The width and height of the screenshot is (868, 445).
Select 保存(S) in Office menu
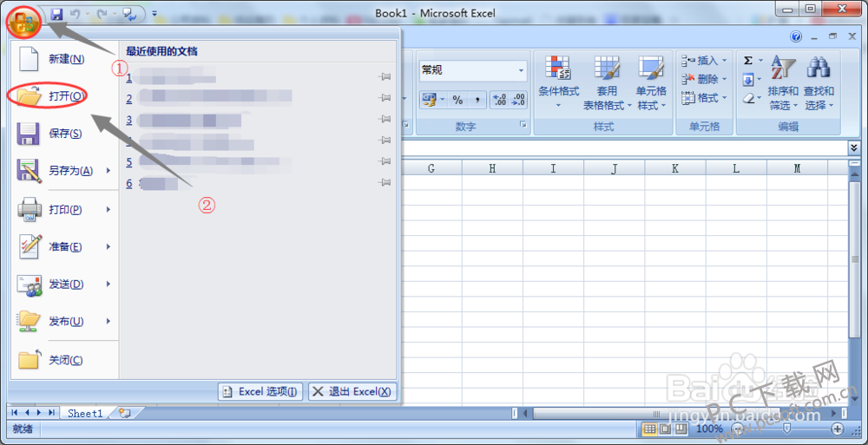point(65,134)
